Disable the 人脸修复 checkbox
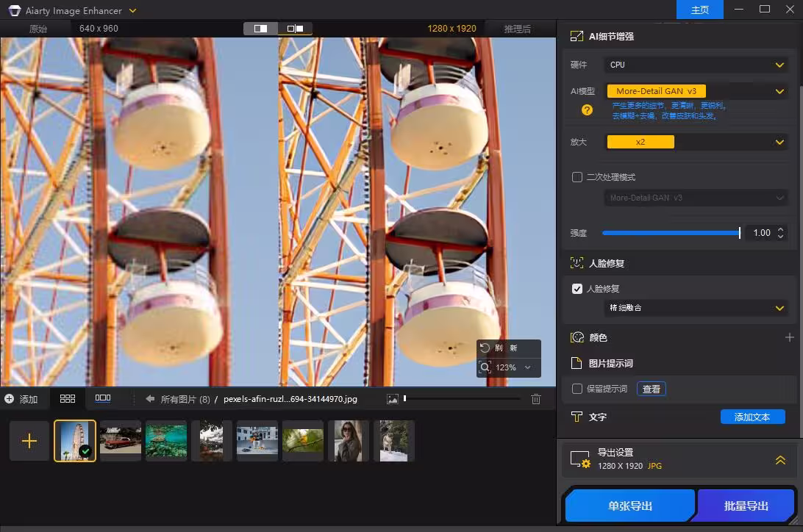 click(x=577, y=288)
